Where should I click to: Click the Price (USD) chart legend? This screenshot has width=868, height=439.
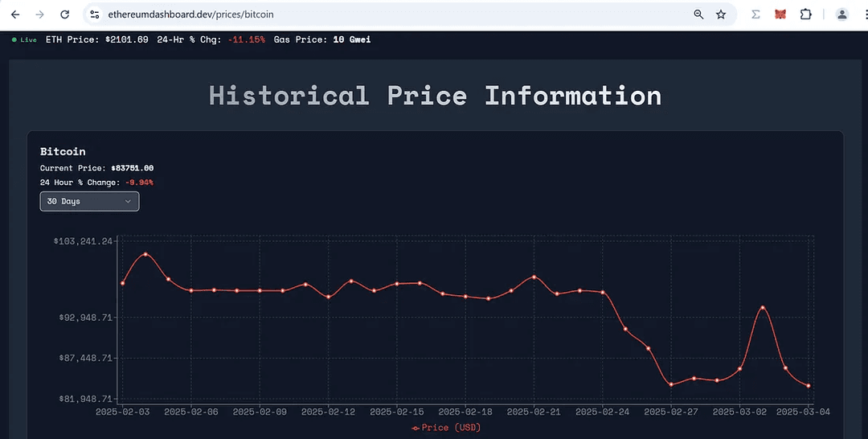(x=446, y=428)
